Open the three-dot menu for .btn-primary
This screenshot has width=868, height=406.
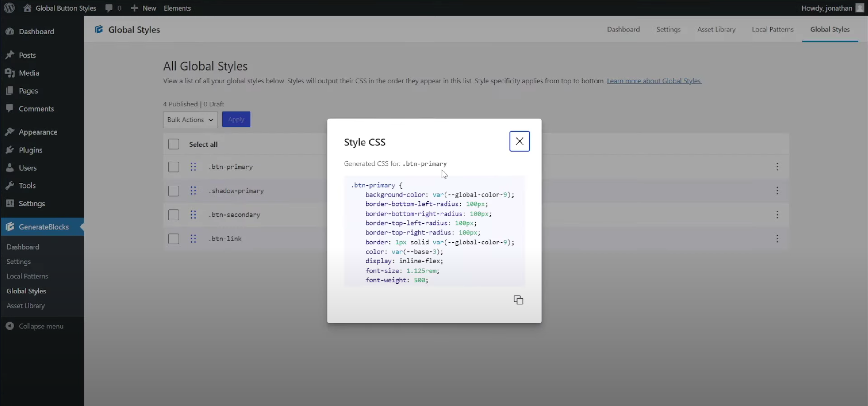tap(777, 167)
